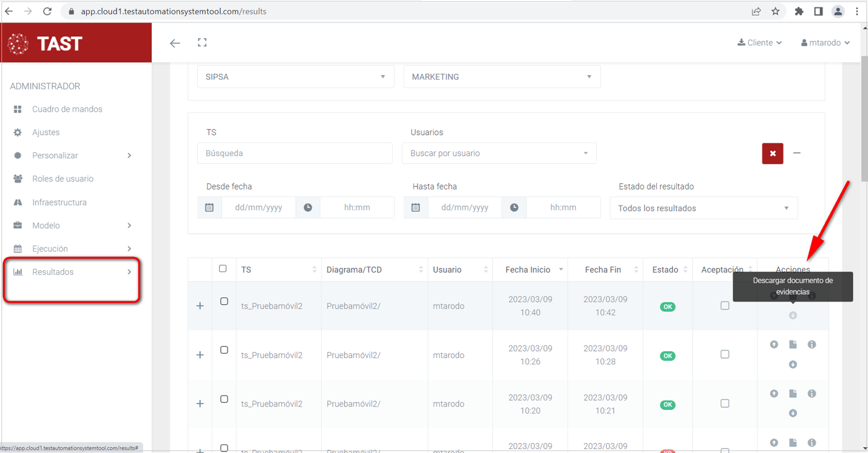Image resolution: width=868 pixels, height=453 pixels.
Task: Open Estado del resultado dropdown
Action: [703, 208]
